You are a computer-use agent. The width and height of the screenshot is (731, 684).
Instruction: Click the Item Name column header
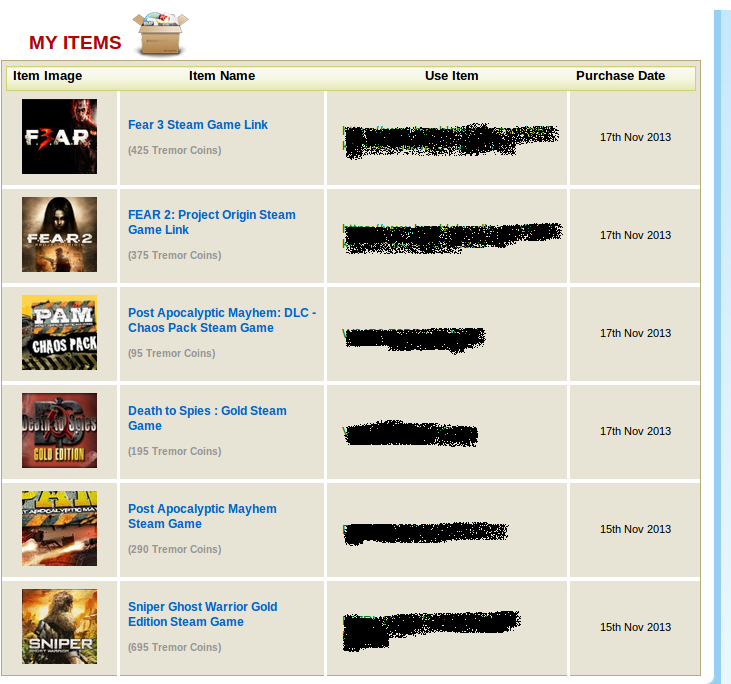coord(222,76)
